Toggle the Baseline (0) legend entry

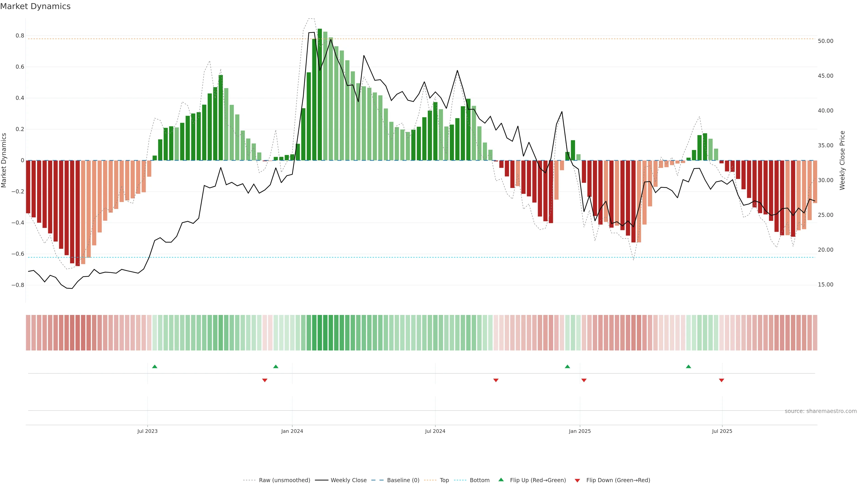(x=403, y=480)
